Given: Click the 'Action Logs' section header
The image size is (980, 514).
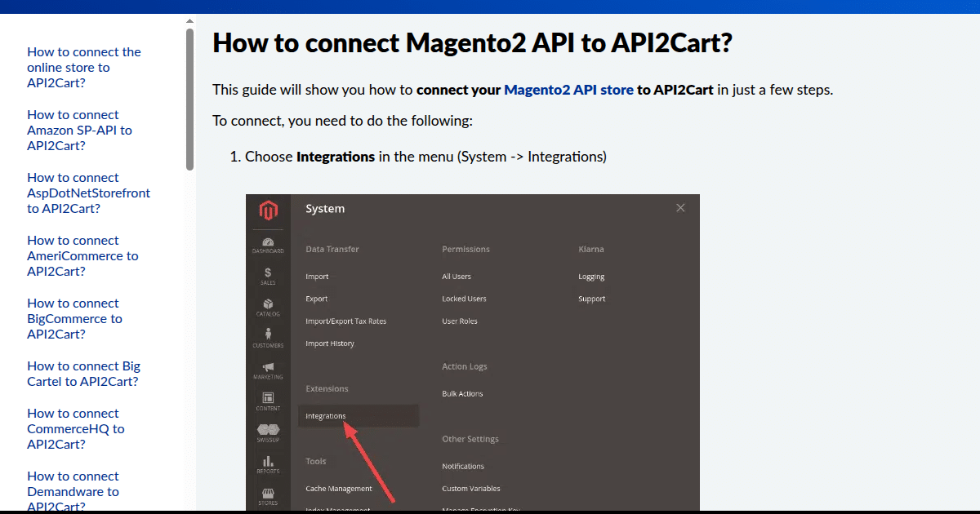Looking at the screenshot, I should (465, 367).
